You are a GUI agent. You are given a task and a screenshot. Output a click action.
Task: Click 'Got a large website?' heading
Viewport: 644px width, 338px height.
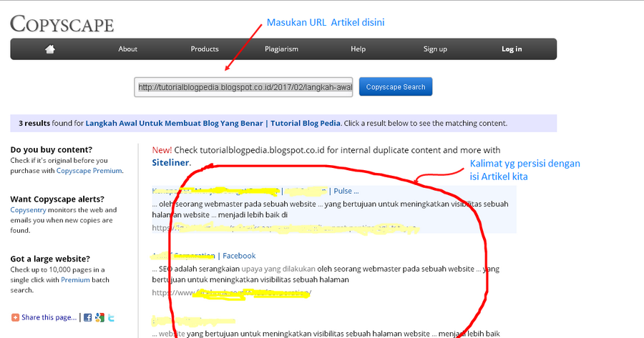tap(50, 259)
